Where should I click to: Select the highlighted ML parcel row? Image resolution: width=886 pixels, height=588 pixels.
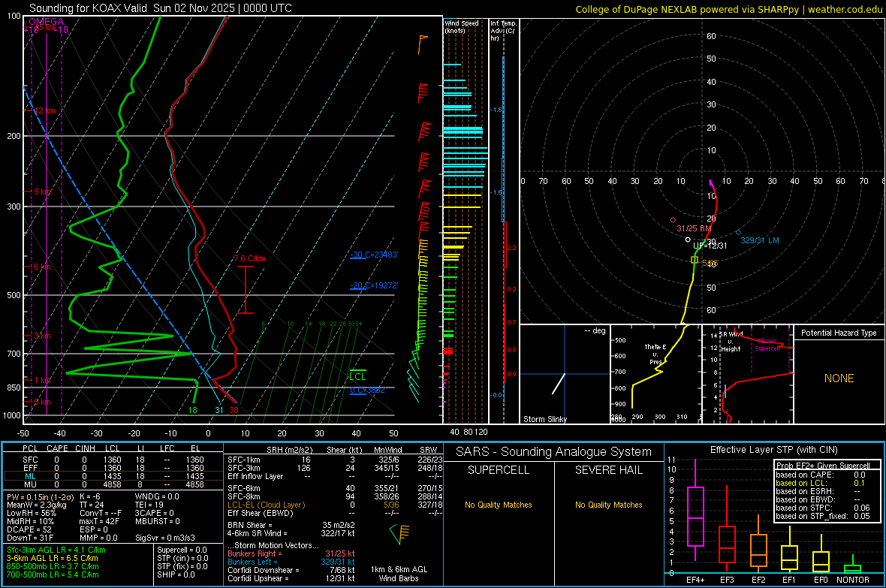(113, 476)
